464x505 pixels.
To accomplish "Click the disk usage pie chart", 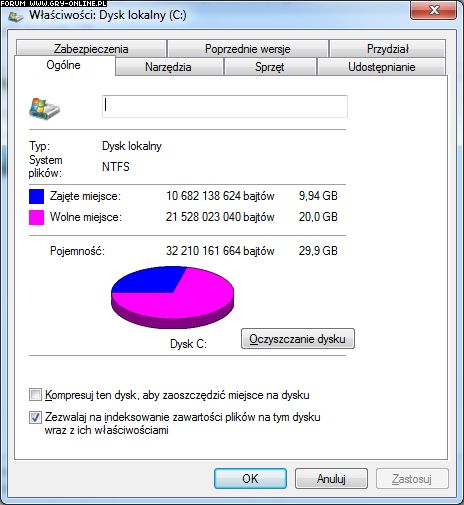I will [x=172, y=297].
